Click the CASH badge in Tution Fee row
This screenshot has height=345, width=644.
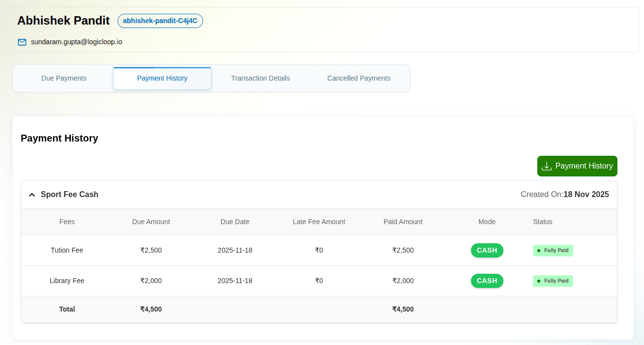click(x=487, y=250)
